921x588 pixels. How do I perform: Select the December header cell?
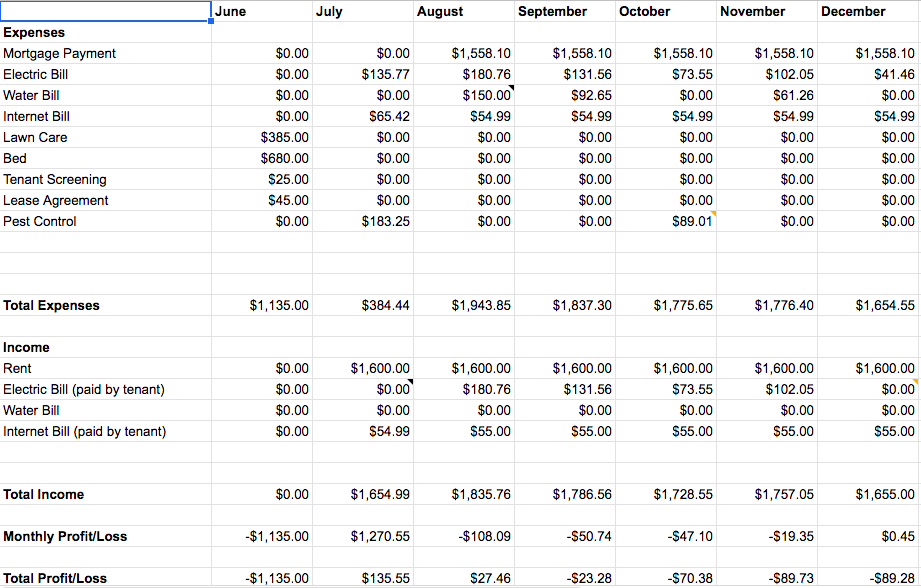[x=869, y=11]
